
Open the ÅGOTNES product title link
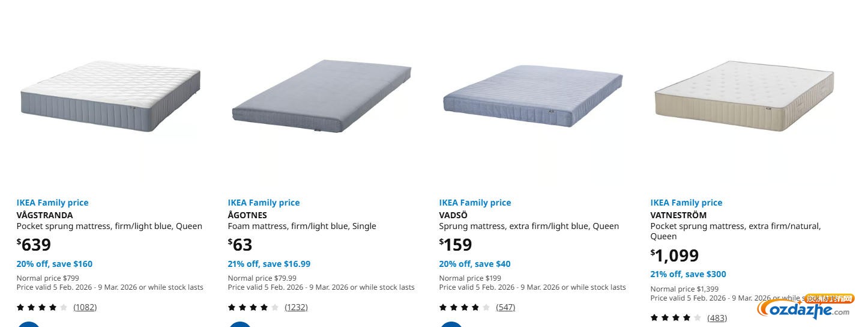(x=247, y=215)
